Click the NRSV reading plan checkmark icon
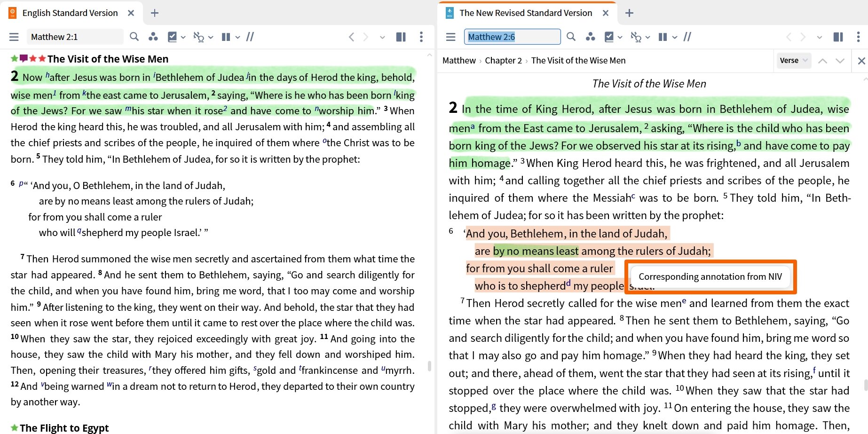This screenshot has width=868, height=434. click(x=609, y=37)
